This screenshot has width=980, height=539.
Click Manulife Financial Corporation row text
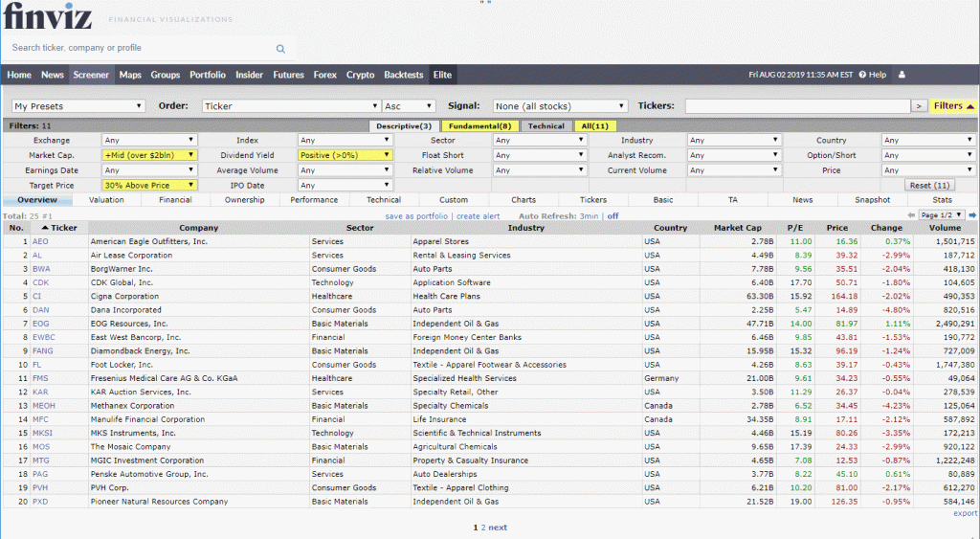click(146, 419)
